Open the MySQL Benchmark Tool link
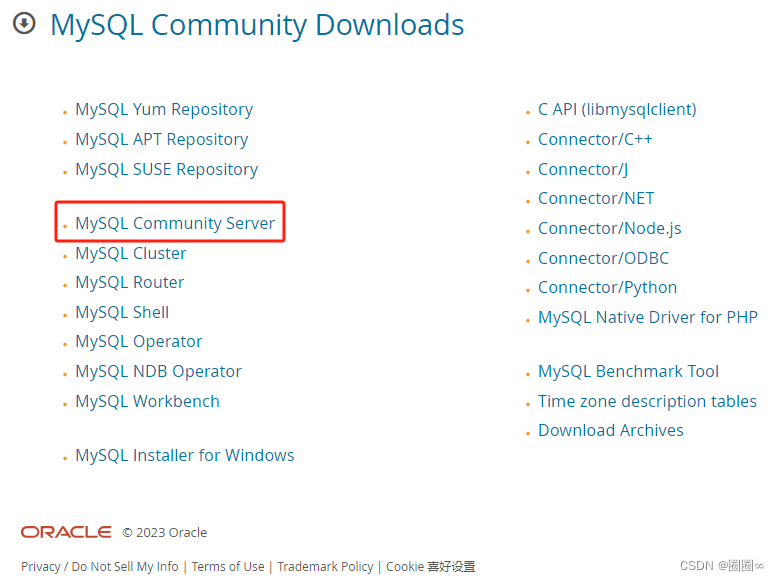This screenshot has height=581, width=779. [x=628, y=371]
